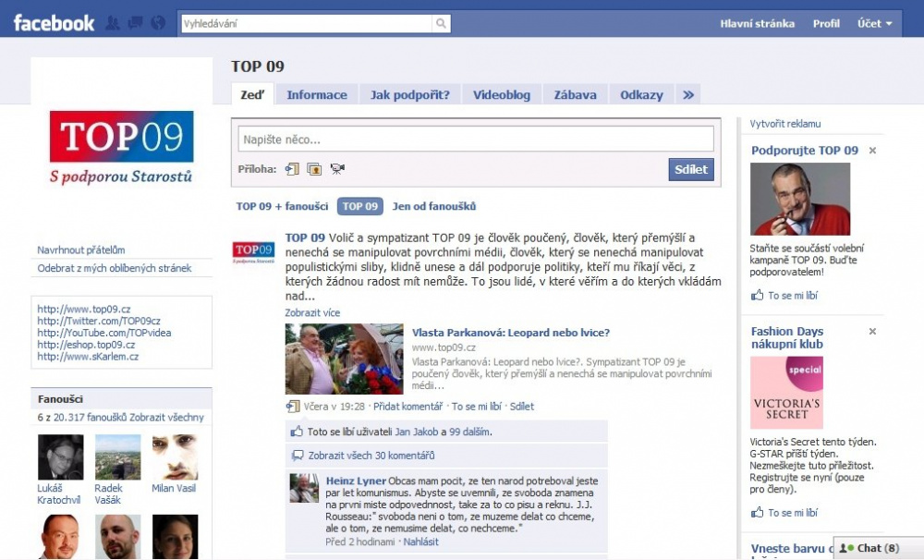Click the Sdílet button
Screen dimensions: 924x560
(x=691, y=169)
